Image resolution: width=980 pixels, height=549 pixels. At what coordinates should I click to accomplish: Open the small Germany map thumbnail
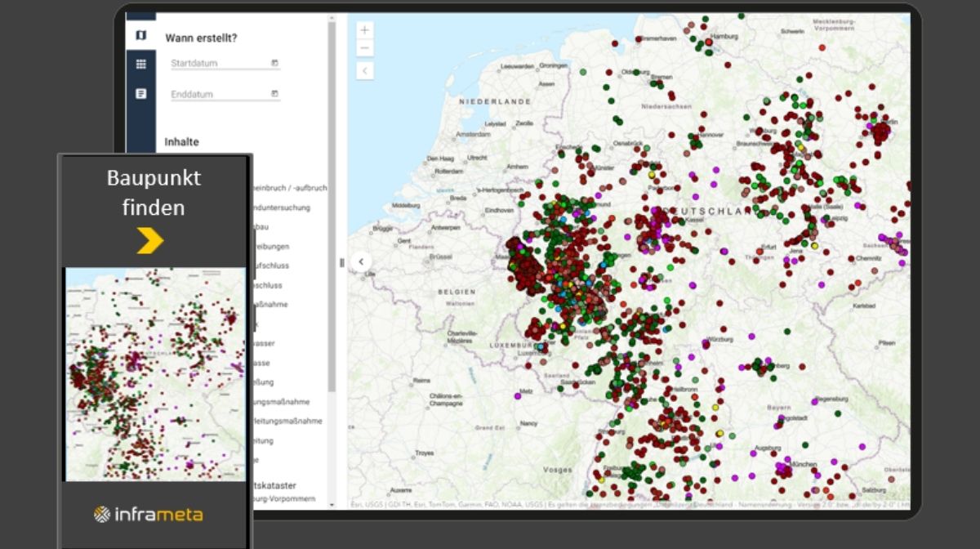(155, 374)
